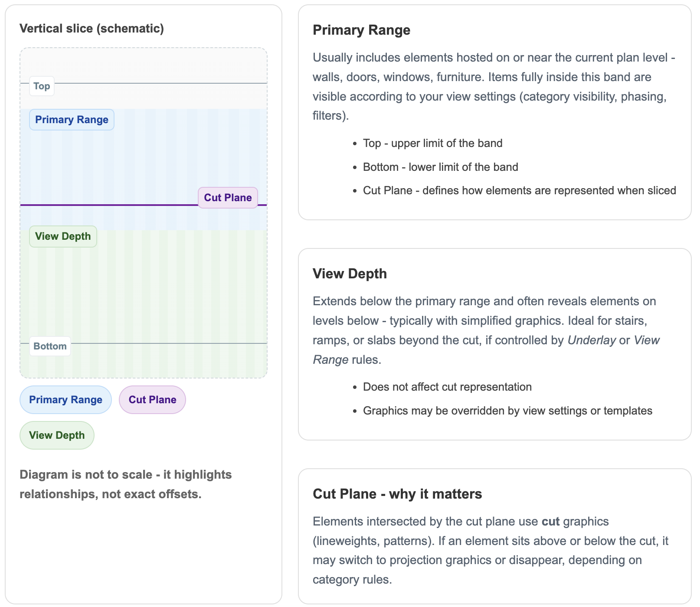Click the Primary Range card heading

361,30
